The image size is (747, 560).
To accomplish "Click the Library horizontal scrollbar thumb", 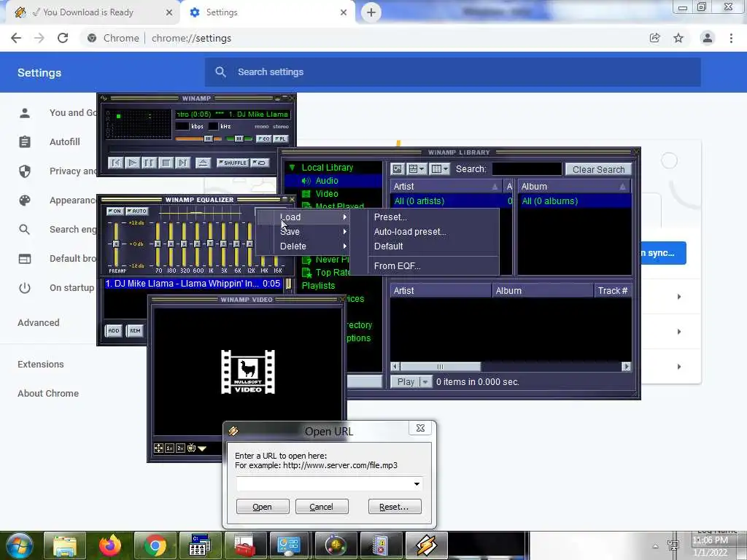I will point(440,367).
